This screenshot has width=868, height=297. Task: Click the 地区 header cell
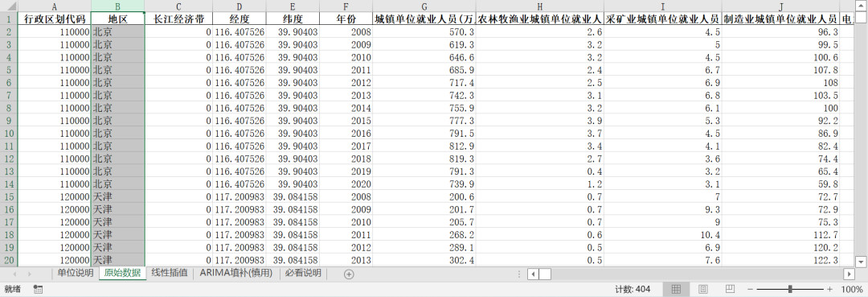point(117,19)
